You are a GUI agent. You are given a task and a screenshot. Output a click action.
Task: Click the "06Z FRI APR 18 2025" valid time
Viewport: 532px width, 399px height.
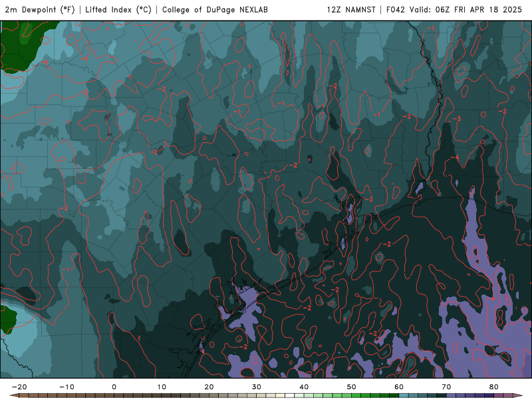(x=478, y=10)
